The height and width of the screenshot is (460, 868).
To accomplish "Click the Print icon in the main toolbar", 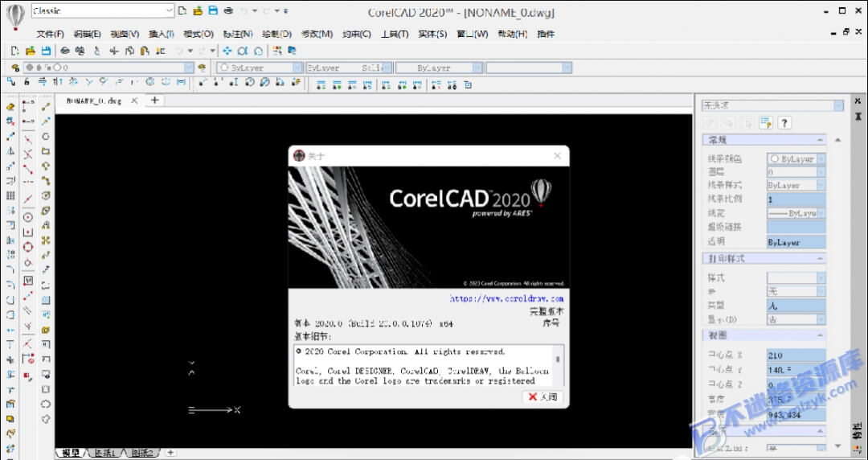I will pos(65,51).
